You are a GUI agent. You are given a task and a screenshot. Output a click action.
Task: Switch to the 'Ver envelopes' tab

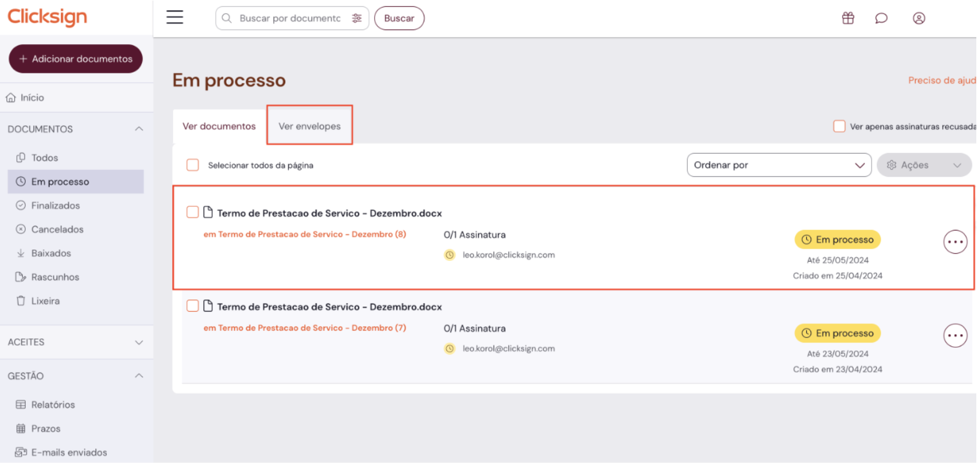coord(309,126)
